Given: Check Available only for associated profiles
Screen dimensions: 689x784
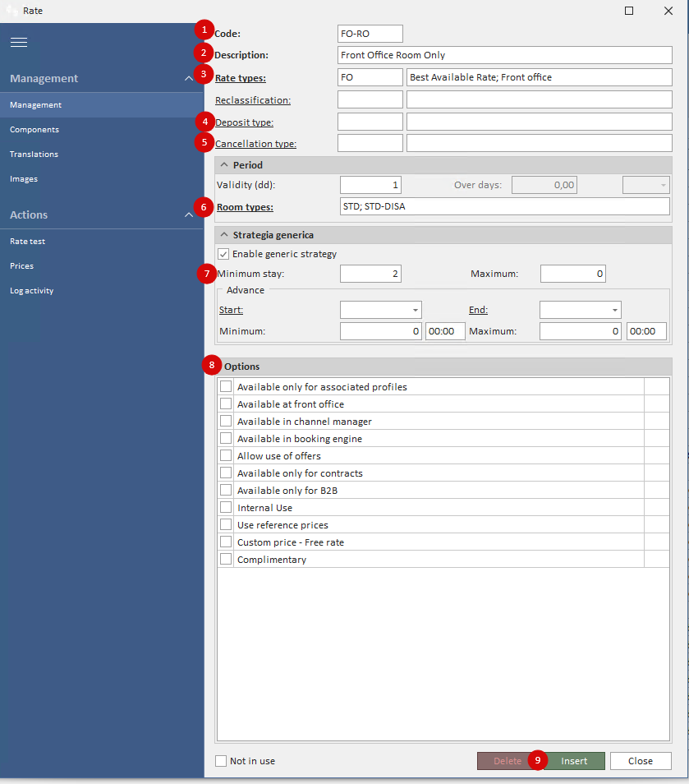Looking at the screenshot, I should [x=226, y=386].
